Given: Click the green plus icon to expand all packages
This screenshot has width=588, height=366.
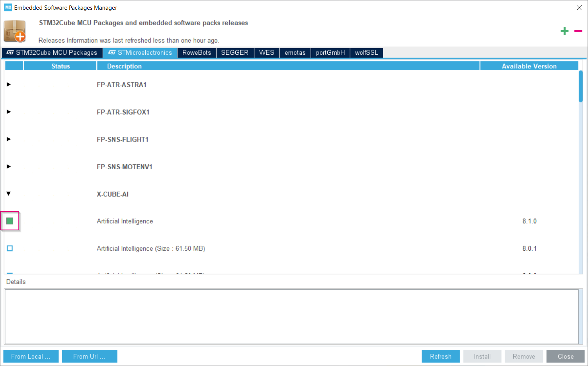Looking at the screenshot, I should pos(565,30).
